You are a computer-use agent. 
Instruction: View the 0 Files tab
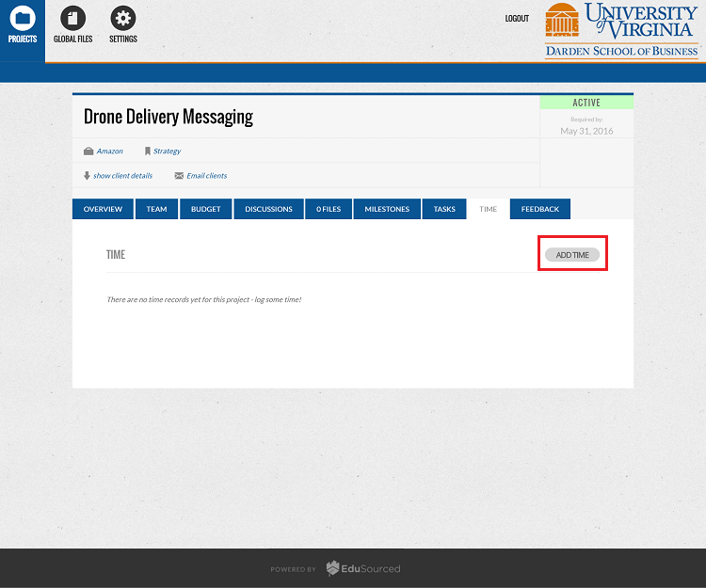(329, 209)
